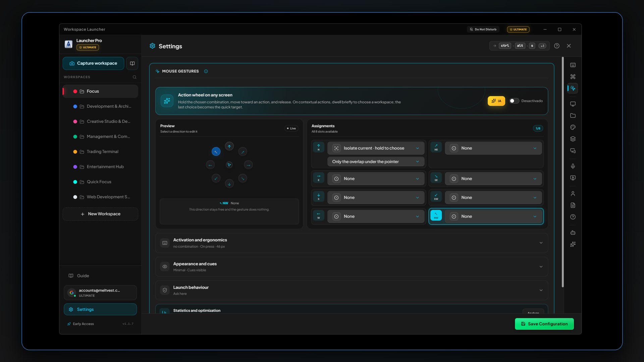Image resolution: width=644 pixels, height=362 pixels.
Task: Open the E slot None dropdown
Action: tap(376, 179)
